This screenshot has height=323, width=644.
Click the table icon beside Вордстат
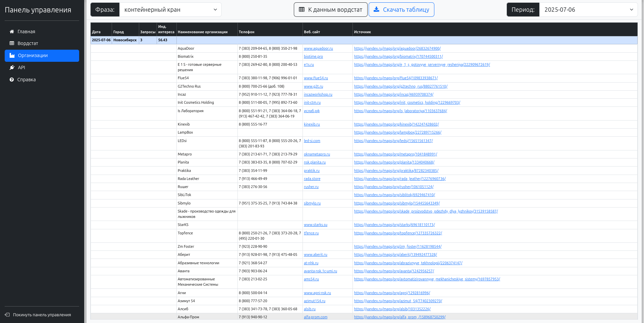(12, 43)
